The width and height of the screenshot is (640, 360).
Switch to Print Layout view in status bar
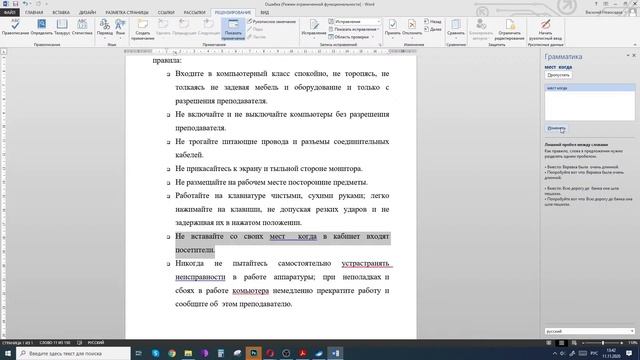coord(561,343)
